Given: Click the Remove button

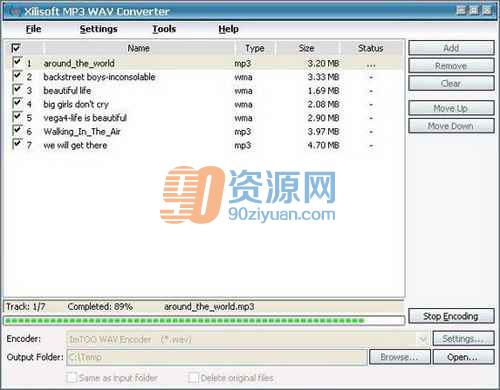Looking at the screenshot, I should click(x=451, y=66).
